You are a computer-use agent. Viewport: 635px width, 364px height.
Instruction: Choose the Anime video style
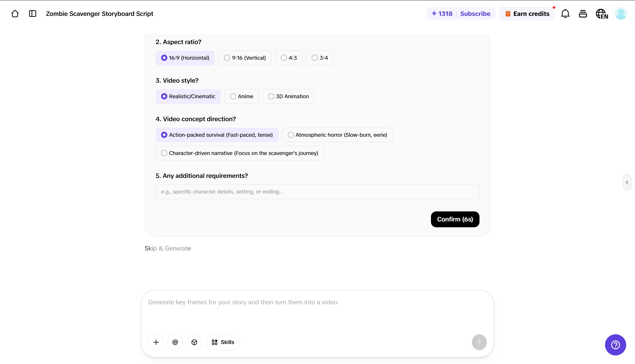coord(242,96)
